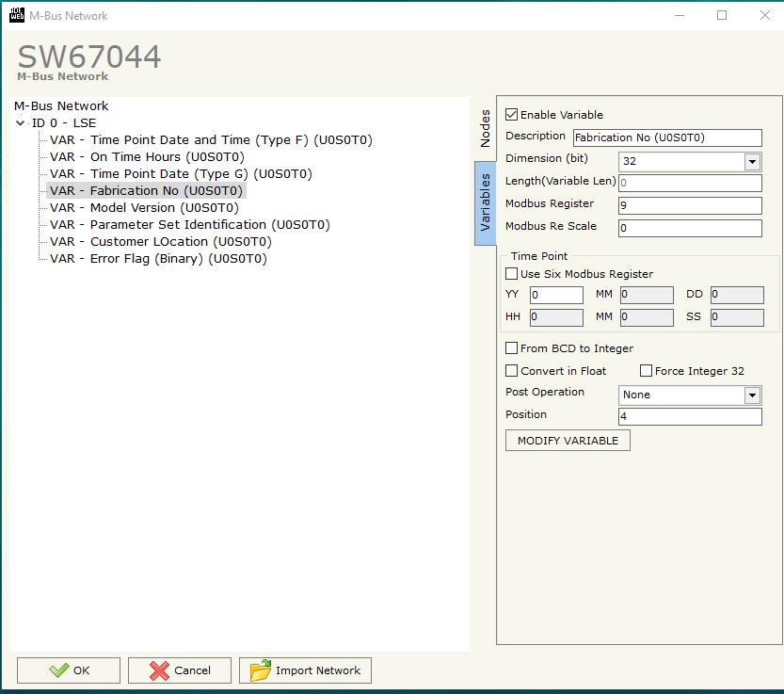784x694 pixels.
Task: Click the MODIFY VARIABLE button
Action: point(568,441)
